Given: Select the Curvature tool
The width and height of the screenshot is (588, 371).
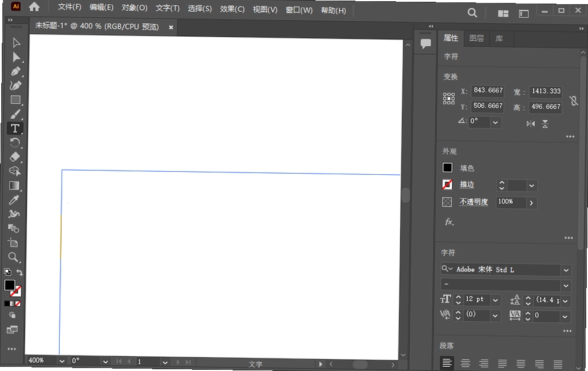Looking at the screenshot, I should coord(15,85).
